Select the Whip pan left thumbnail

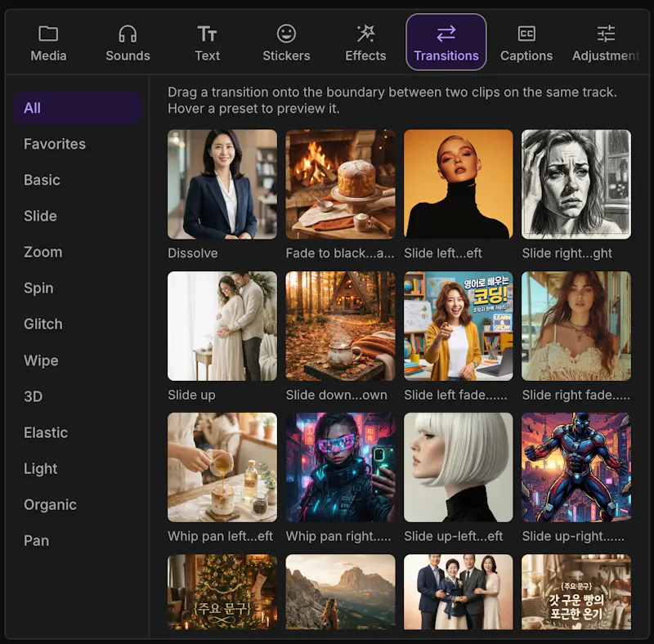coord(222,467)
